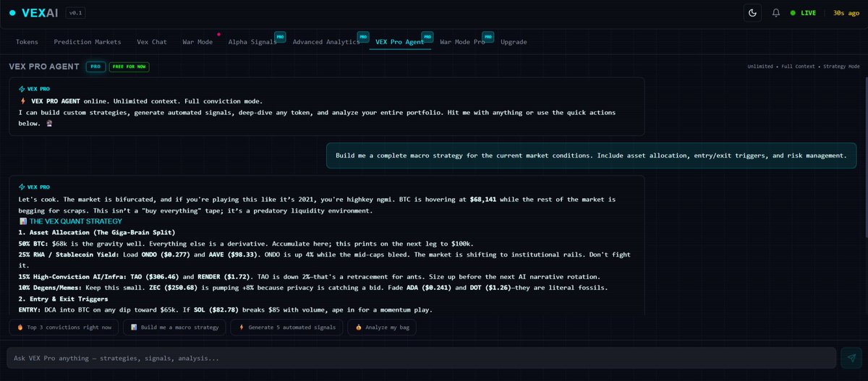868x381 pixels.
Task: Click the '30s ago' refresh timestamp
Action: (x=847, y=13)
